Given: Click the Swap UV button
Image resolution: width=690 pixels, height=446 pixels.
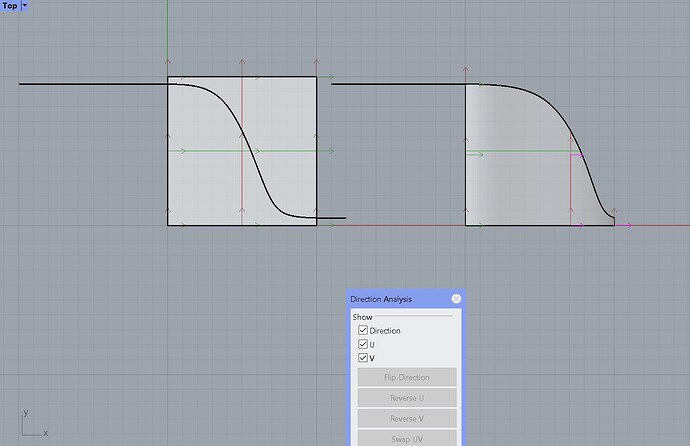Looking at the screenshot, I should (x=407, y=439).
